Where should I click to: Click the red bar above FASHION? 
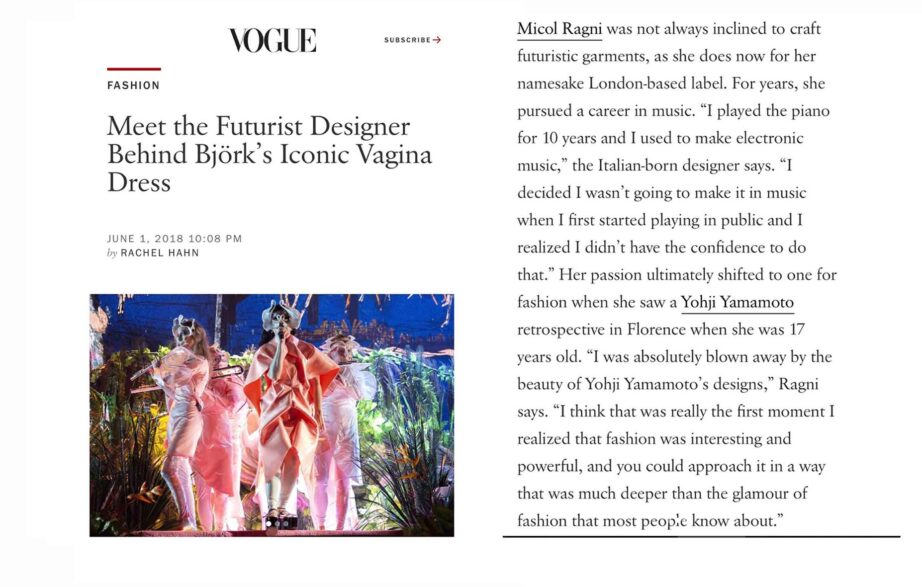coord(134,69)
